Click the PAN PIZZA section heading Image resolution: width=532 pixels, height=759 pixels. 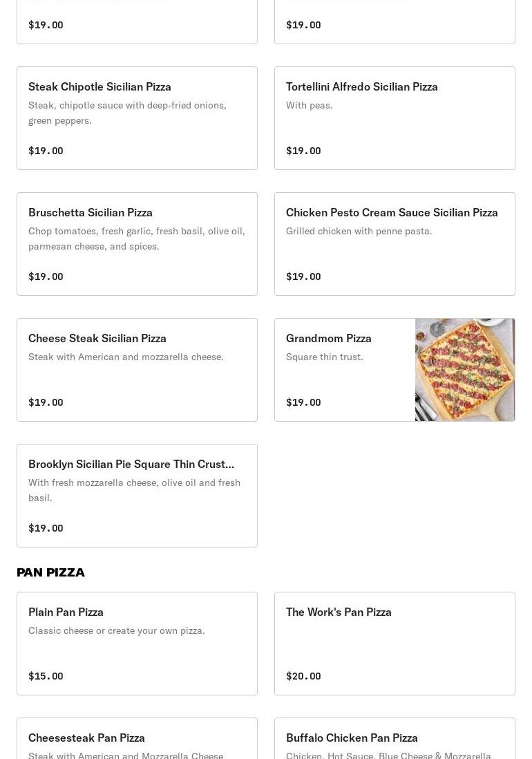(x=51, y=572)
